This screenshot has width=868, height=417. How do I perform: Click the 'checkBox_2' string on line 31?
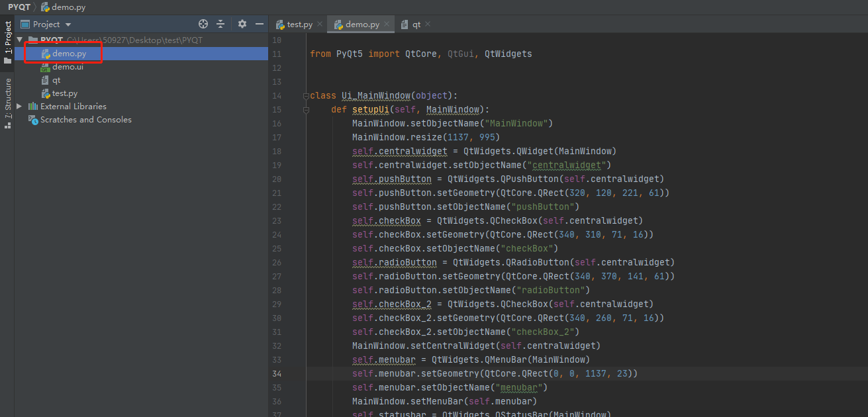pos(542,332)
